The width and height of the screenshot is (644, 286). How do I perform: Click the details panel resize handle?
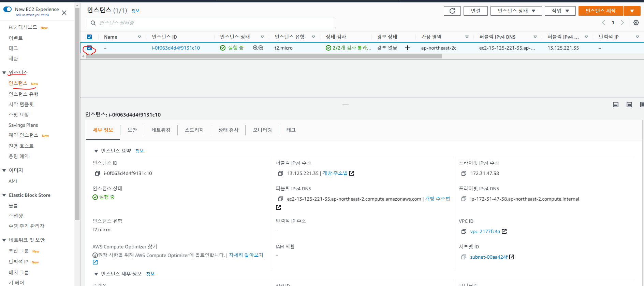(346, 104)
